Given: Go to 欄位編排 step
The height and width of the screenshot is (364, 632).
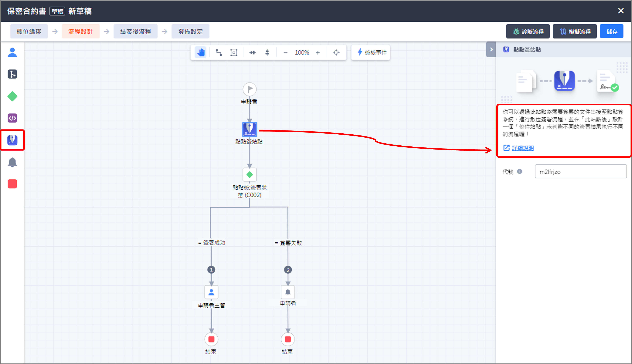Looking at the screenshot, I should 29,32.
